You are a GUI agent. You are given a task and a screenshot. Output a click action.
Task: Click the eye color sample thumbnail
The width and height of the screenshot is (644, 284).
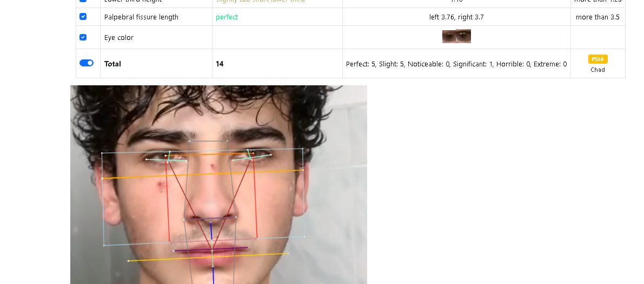456,36
